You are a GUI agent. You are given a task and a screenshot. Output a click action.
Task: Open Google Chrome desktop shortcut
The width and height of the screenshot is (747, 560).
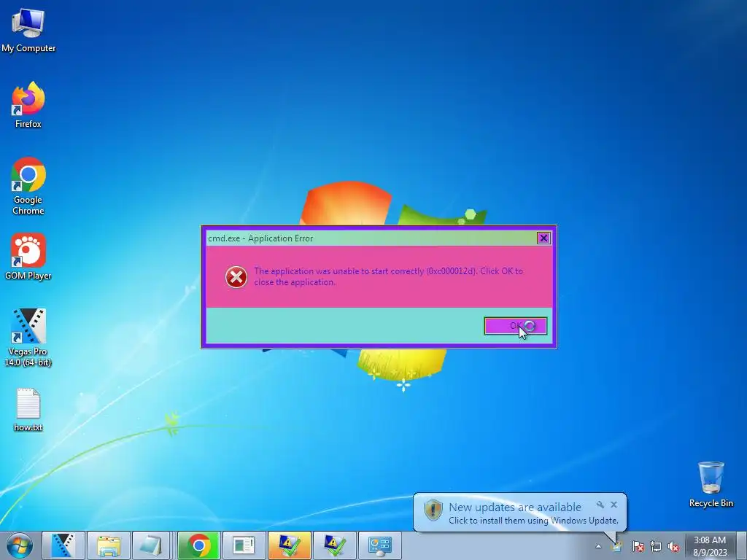click(x=28, y=186)
